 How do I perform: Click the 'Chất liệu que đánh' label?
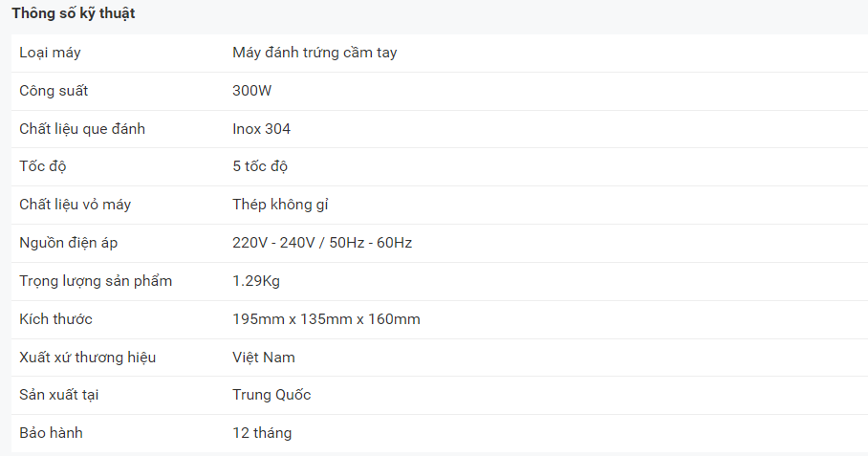[x=82, y=129]
